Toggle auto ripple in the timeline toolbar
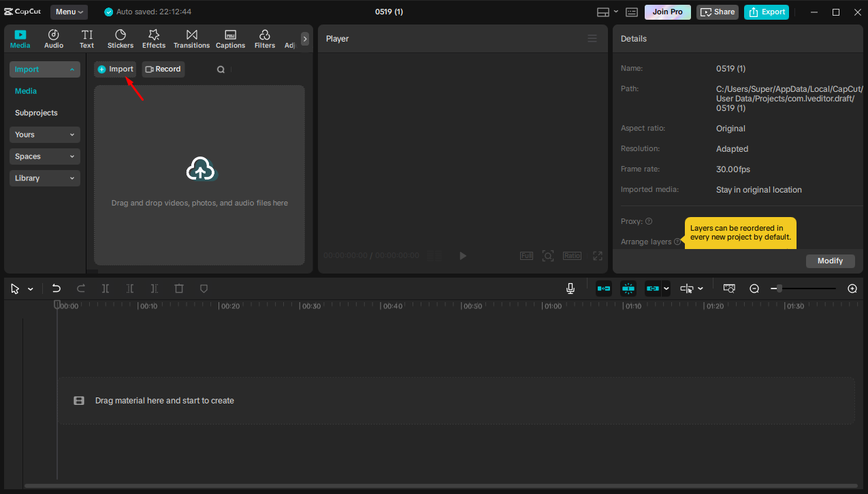The height and width of the screenshot is (494, 868). (x=604, y=289)
